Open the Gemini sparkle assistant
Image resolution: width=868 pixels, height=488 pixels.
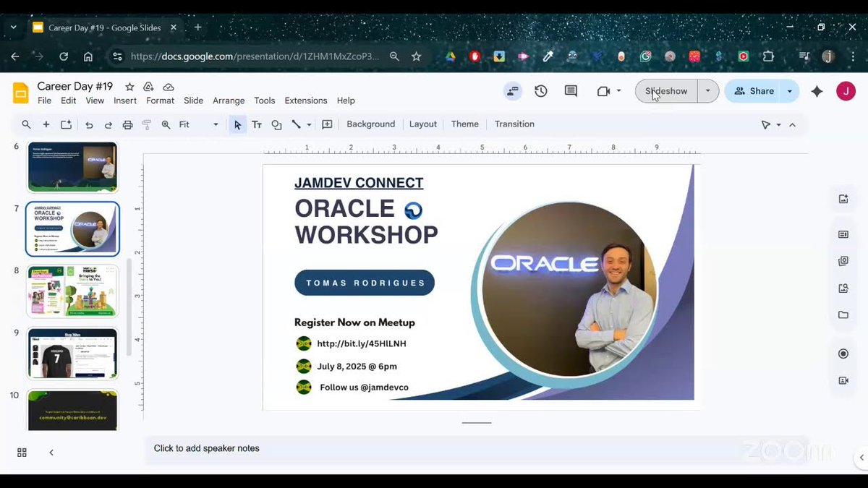click(817, 91)
